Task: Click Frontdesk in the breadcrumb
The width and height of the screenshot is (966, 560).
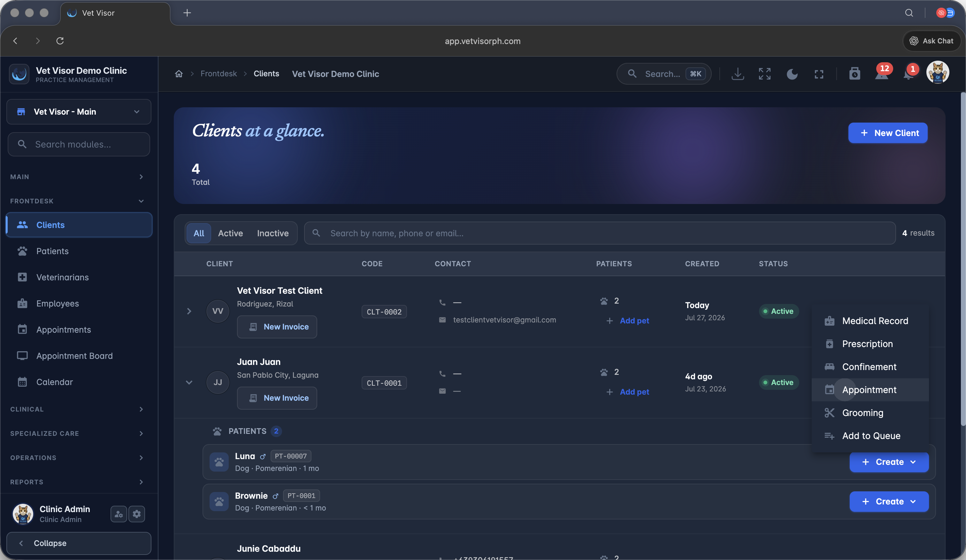Action: pos(218,73)
